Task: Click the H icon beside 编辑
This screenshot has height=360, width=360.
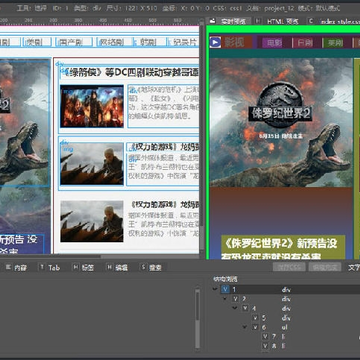Action: coord(109,267)
